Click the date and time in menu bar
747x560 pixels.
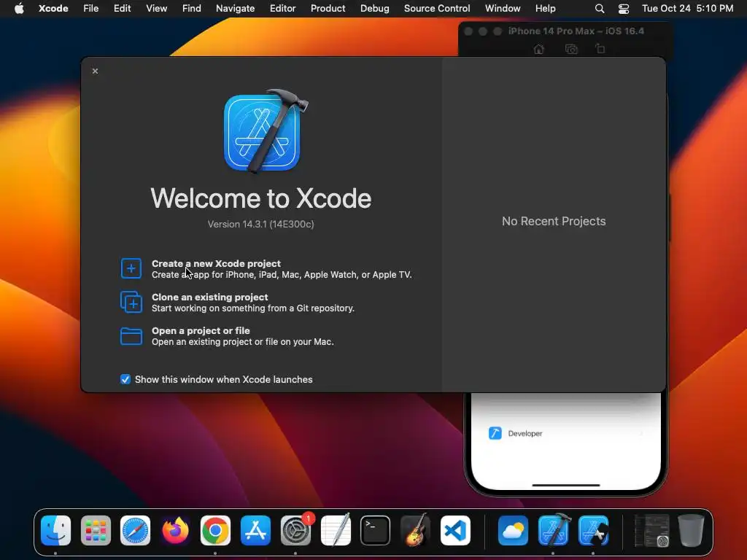point(687,9)
